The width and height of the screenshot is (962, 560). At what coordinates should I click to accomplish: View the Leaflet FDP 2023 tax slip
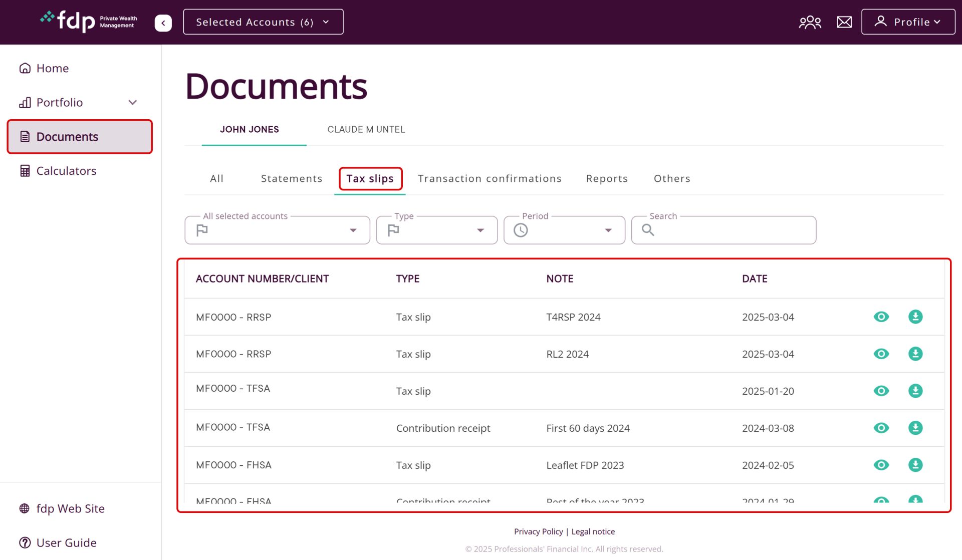click(x=881, y=465)
